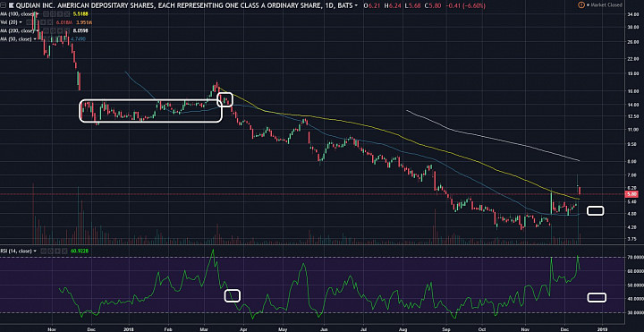Click the Vol (20) legend label
Screen dimensions: 644x332
9,22
